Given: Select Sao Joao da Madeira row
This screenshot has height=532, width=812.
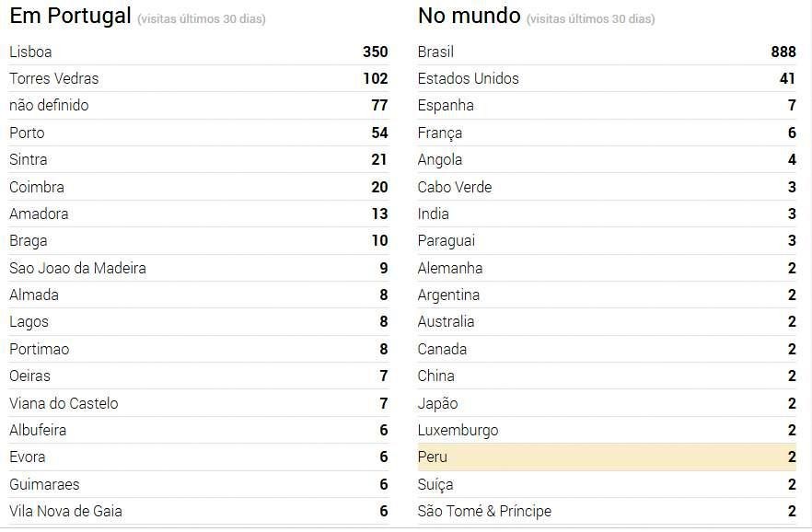Looking at the screenshot, I should tap(77, 269).
